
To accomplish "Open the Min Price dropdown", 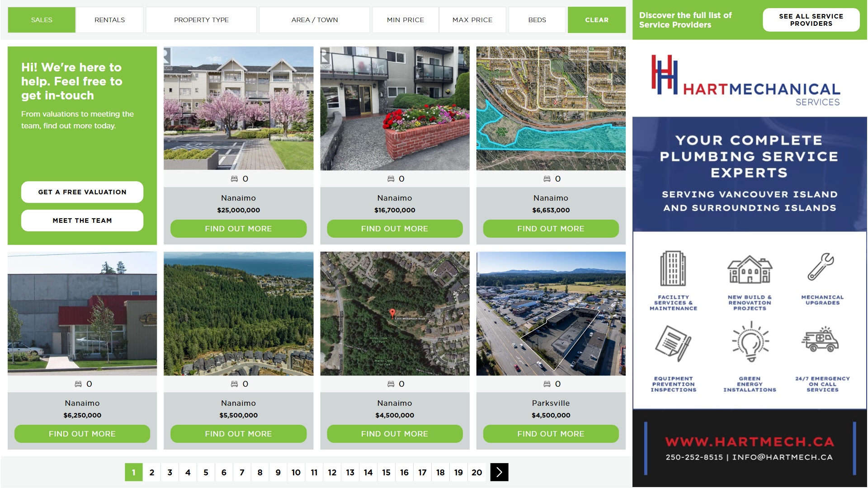I will pos(405,20).
